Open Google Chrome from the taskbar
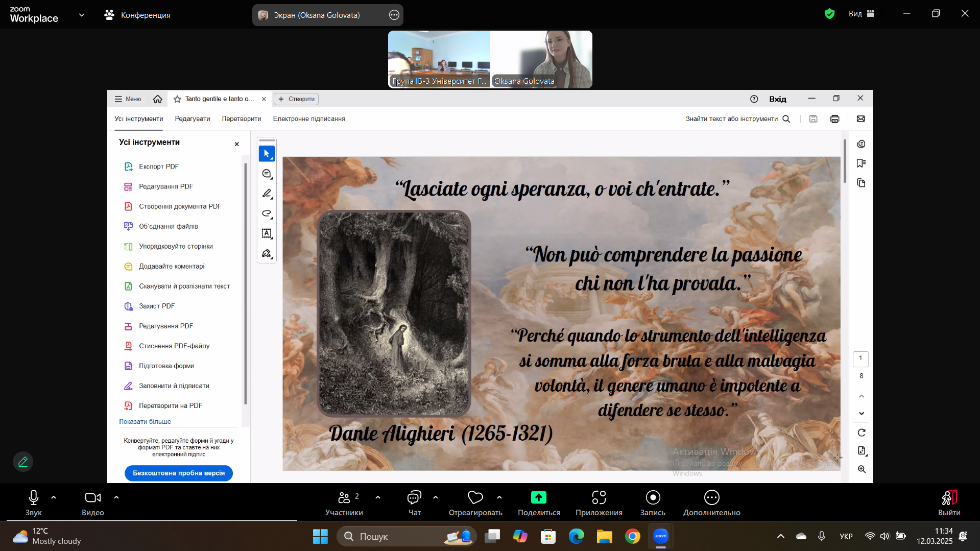 click(x=632, y=536)
